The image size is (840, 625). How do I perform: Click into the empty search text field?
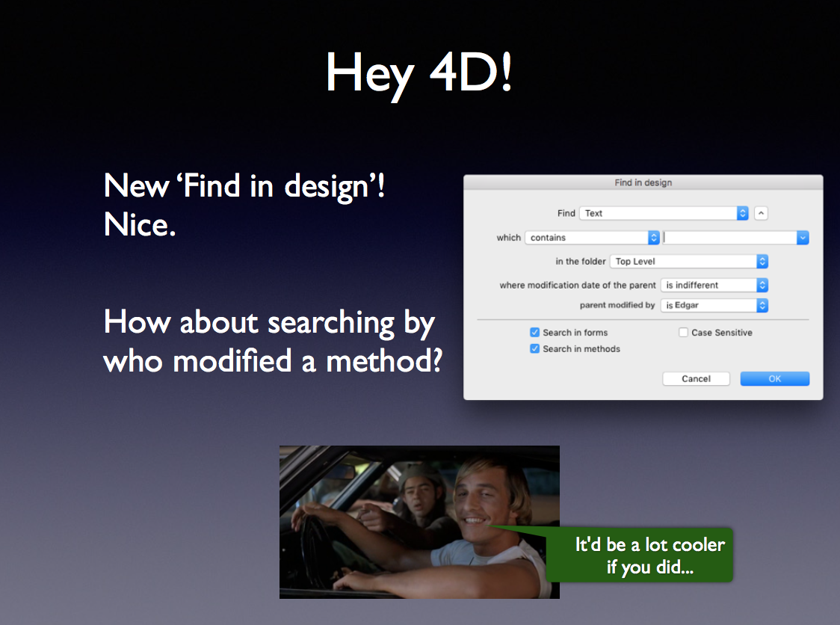tap(729, 238)
